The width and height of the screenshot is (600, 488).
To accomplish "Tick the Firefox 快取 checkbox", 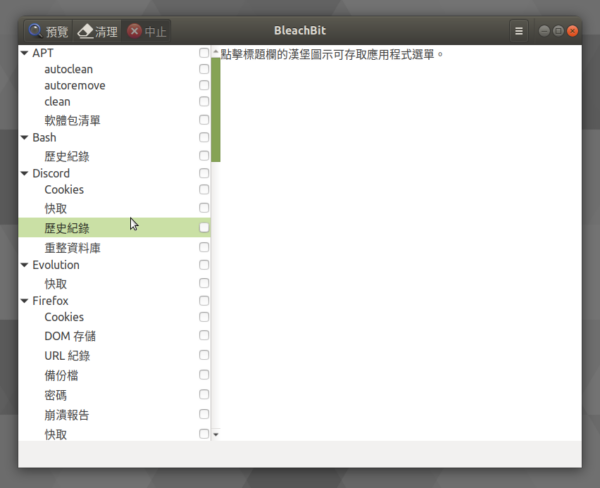I will 204,434.
